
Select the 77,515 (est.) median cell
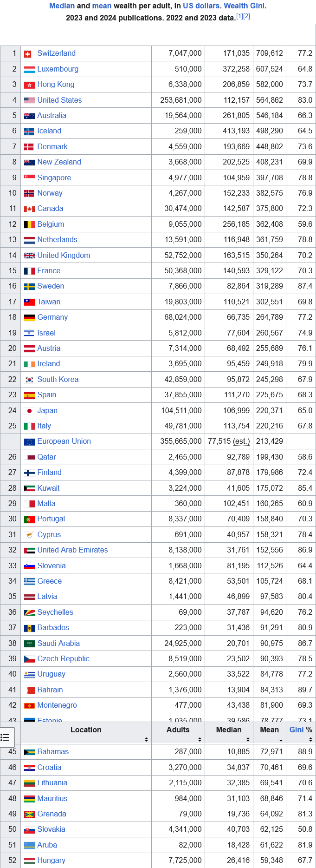pos(229,441)
